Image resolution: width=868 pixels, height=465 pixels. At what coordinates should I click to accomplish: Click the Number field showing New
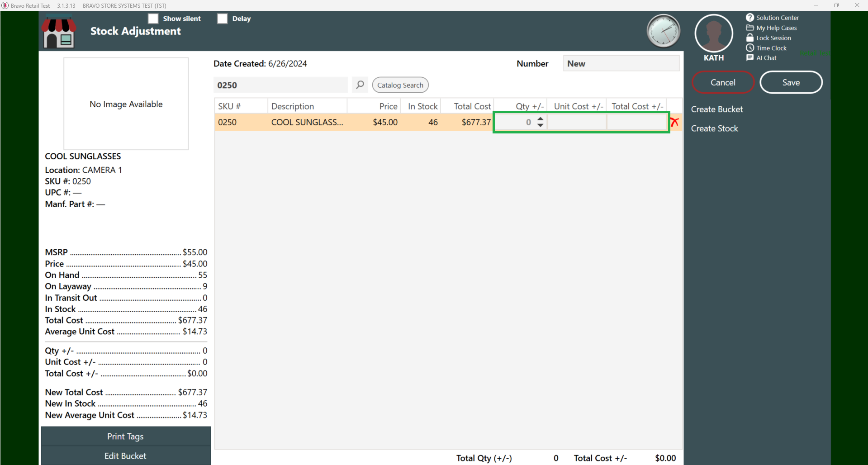pos(621,63)
